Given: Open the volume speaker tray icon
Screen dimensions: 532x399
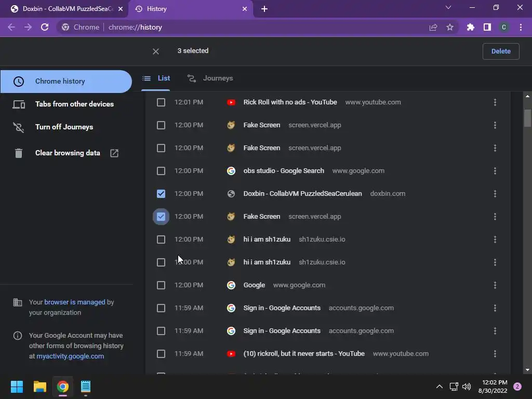Looking at the screenshot, I should [467, 387].
